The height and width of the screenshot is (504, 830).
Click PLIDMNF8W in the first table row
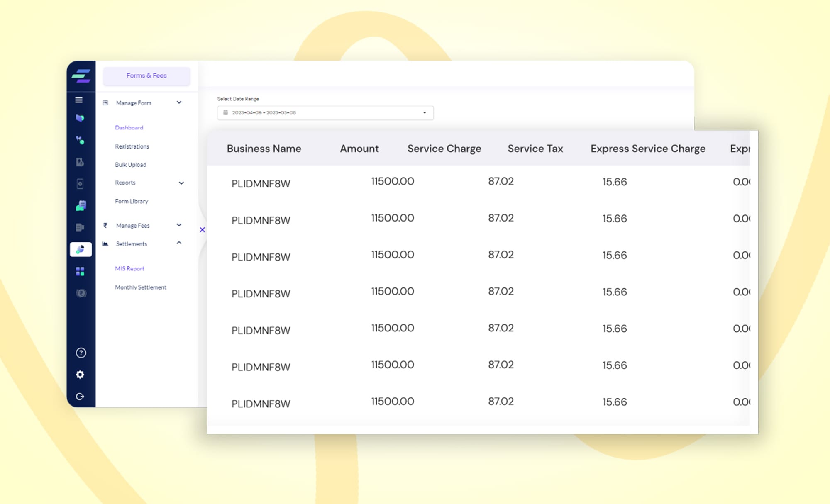pyautogui.click(x=261, y=184)
